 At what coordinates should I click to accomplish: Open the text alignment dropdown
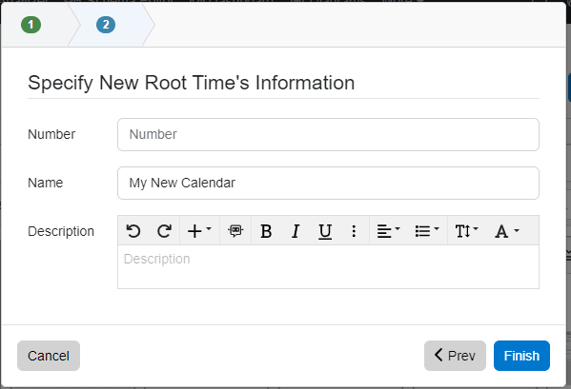[388, 231]
